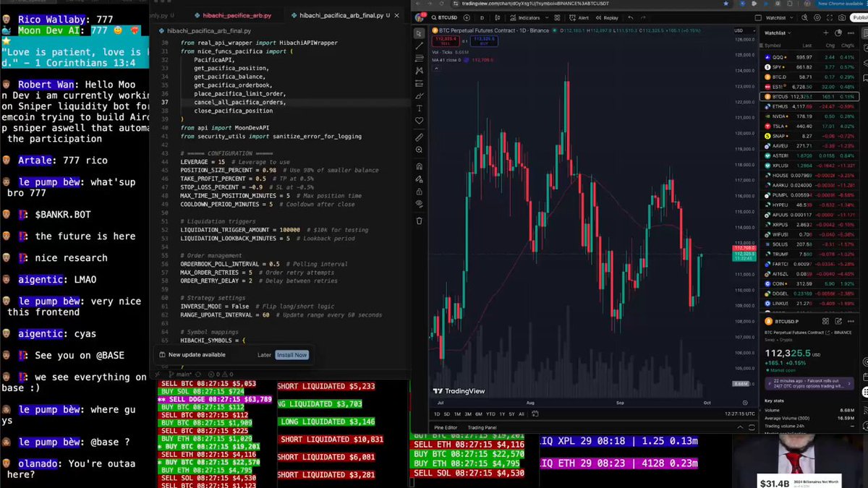The image size is (868, 488).
Task: Select TSLA row in the watchlist
Action: pos(809,126)
